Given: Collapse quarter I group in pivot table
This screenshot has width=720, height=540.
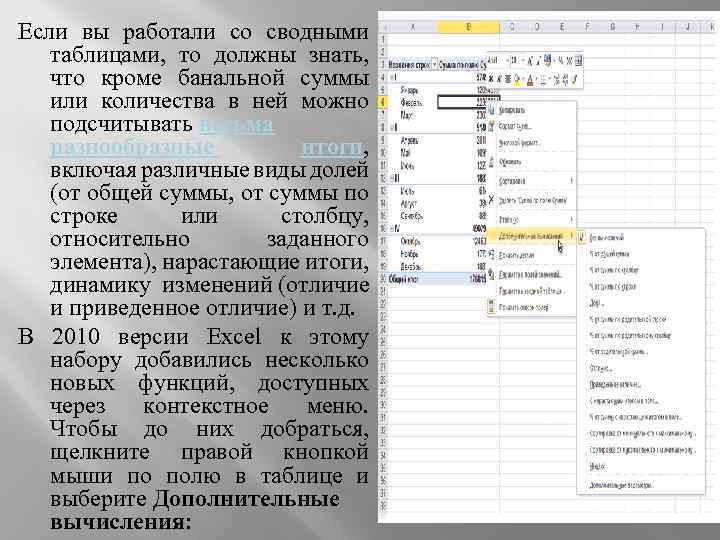Looking at the screenshot, I should pyautogui.click(x=392, y=76).
